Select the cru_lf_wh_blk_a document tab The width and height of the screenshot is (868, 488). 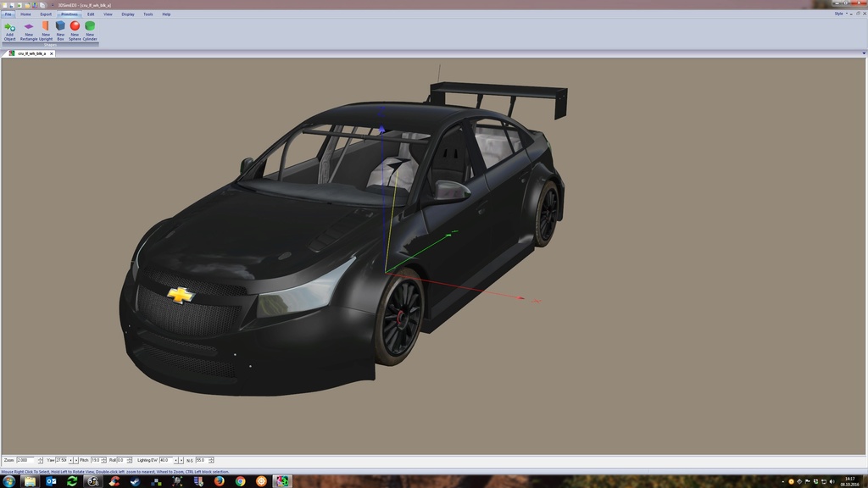point(31,53)
